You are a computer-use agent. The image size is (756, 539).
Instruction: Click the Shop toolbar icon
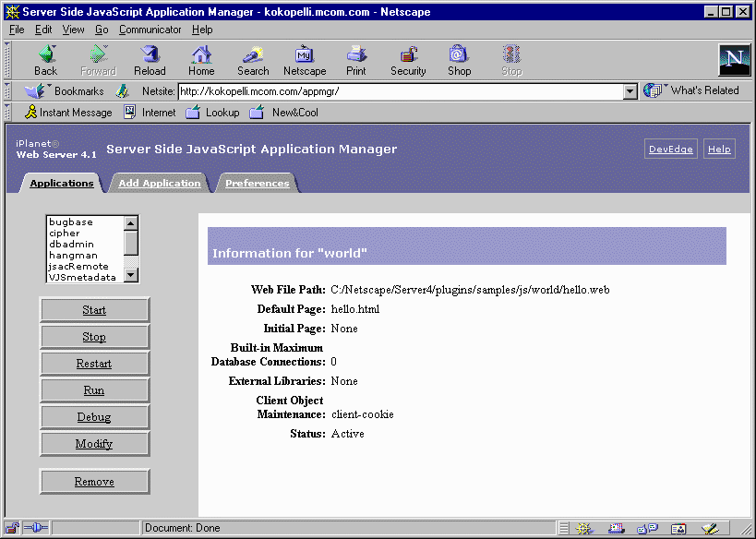(459, 60)
